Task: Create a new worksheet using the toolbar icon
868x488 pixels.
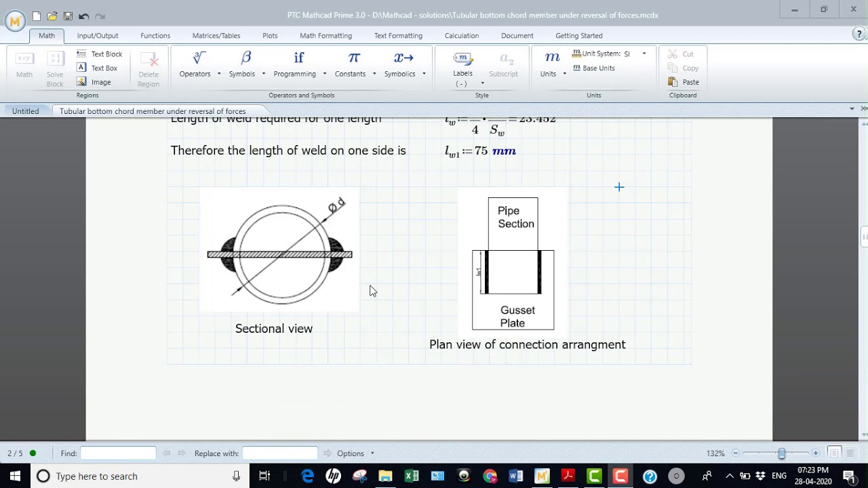Action: pos(36,16)
